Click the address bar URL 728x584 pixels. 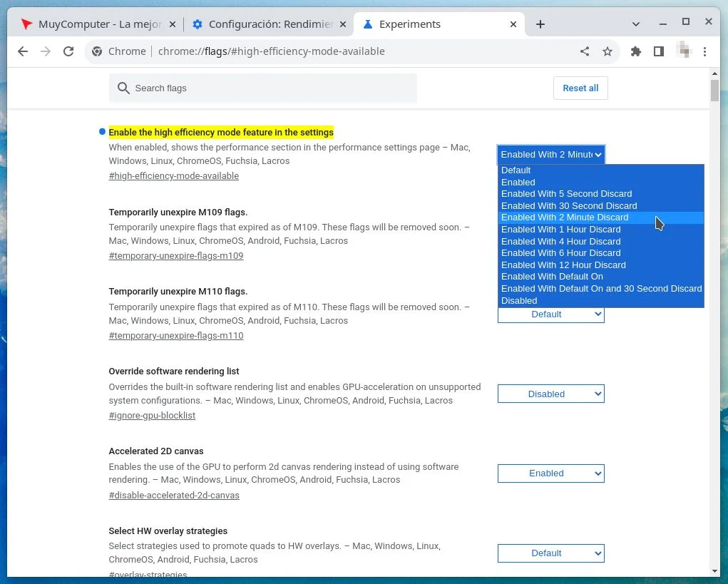point(271,51)
